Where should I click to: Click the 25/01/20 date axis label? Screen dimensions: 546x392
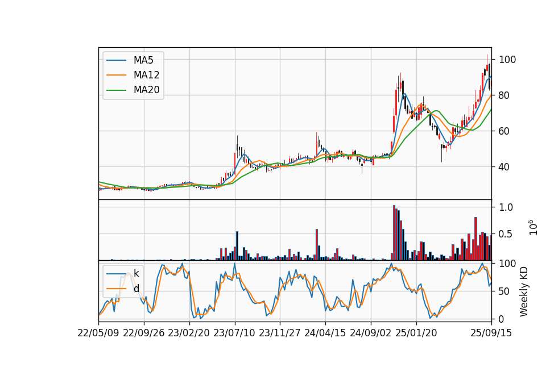pos(416,333)
